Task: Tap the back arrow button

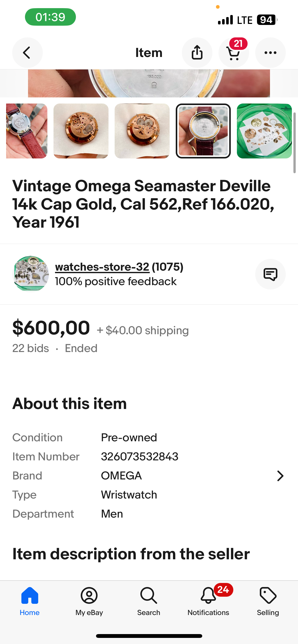Action: 27,53
